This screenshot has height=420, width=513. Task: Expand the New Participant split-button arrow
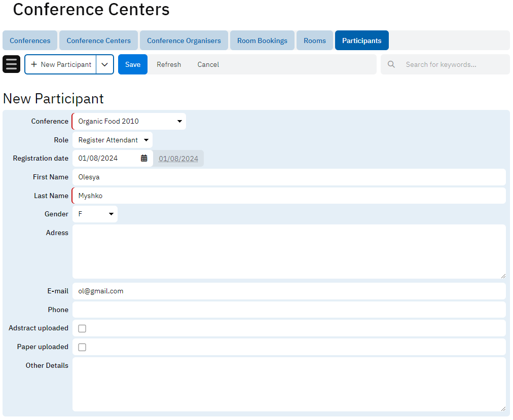[x=105, y=64]
